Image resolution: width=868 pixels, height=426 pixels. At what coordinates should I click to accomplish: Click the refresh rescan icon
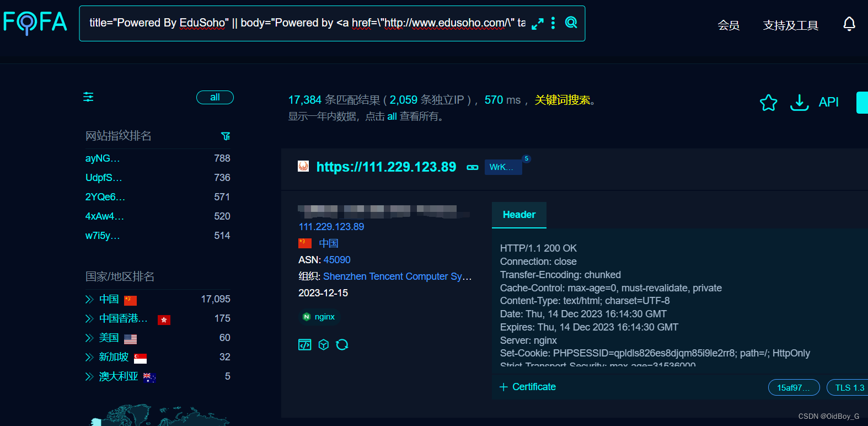pos(342,345)
